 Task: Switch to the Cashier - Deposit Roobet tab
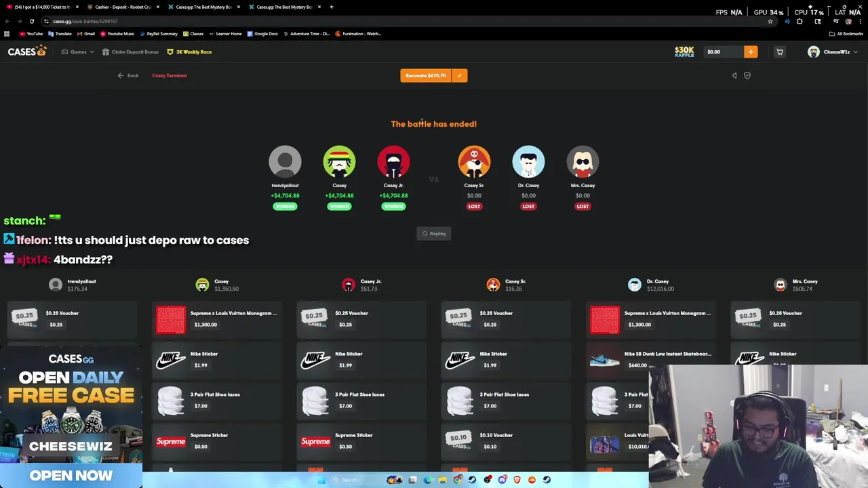pyautogui.click(x=123, y=7)
